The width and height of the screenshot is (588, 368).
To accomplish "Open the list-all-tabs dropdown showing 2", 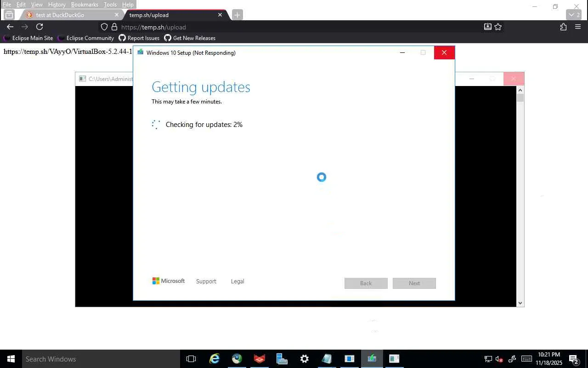I will pos(575,15).
